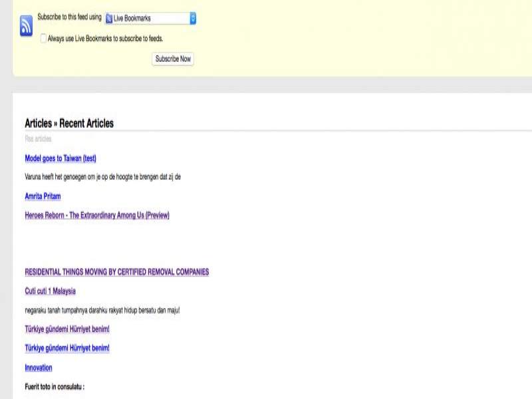
Task: Open Model goes to Taiwan (test) article
Action: (x=61, y=158)
